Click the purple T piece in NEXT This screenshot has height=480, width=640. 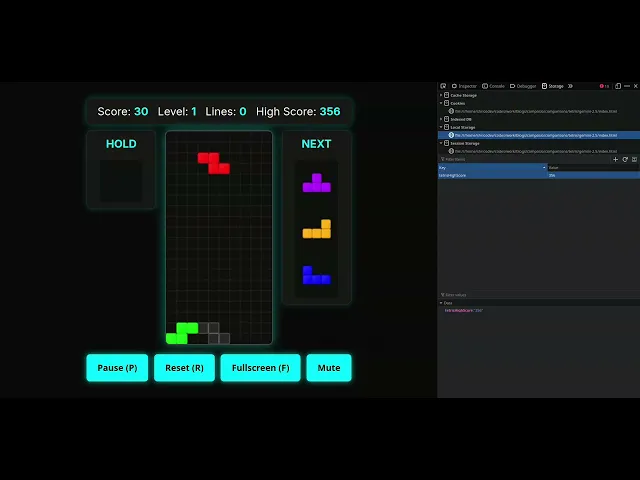click(316, 183)
